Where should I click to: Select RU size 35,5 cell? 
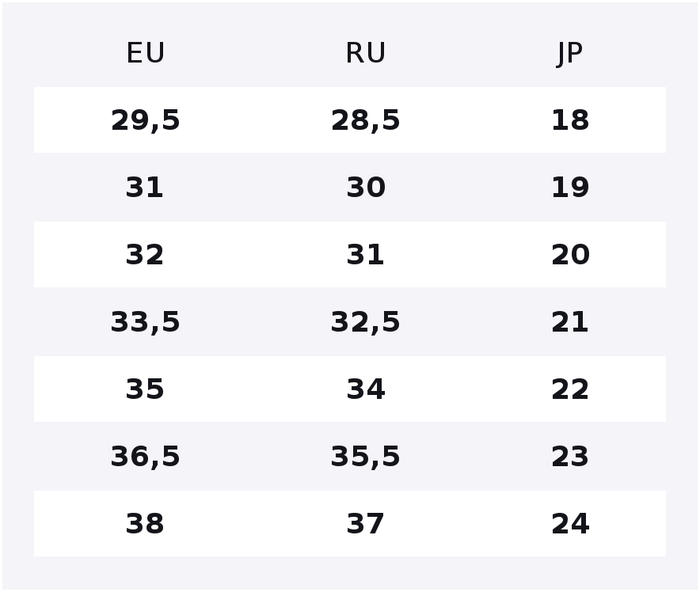pos(365,457)
